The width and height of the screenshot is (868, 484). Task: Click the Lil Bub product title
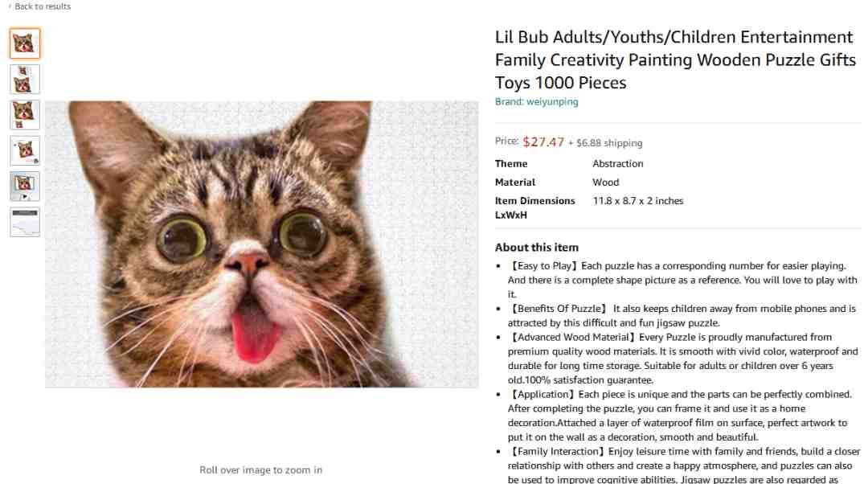[675, 59]
